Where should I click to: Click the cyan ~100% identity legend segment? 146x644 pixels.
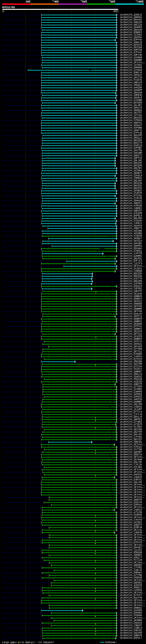[130, 4]
